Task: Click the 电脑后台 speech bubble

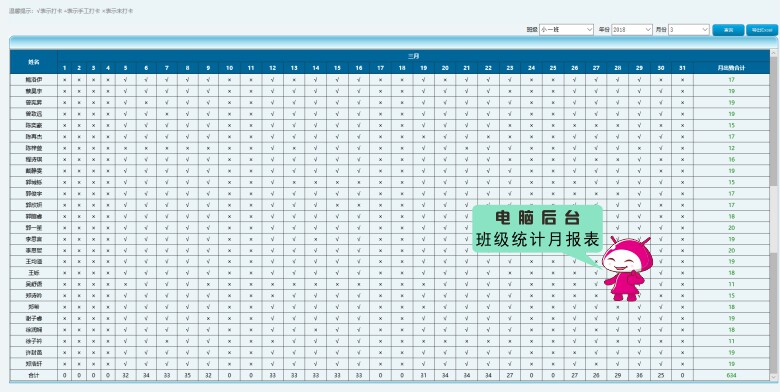Action: click(538, 229)
